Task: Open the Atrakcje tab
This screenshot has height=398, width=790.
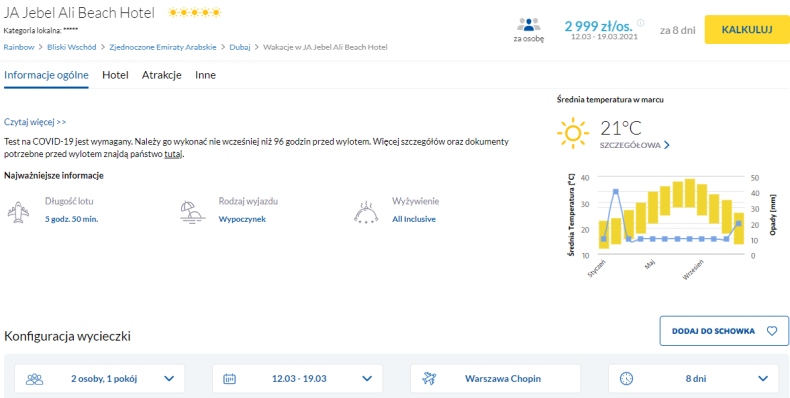Action: click(x=162, y=76)
